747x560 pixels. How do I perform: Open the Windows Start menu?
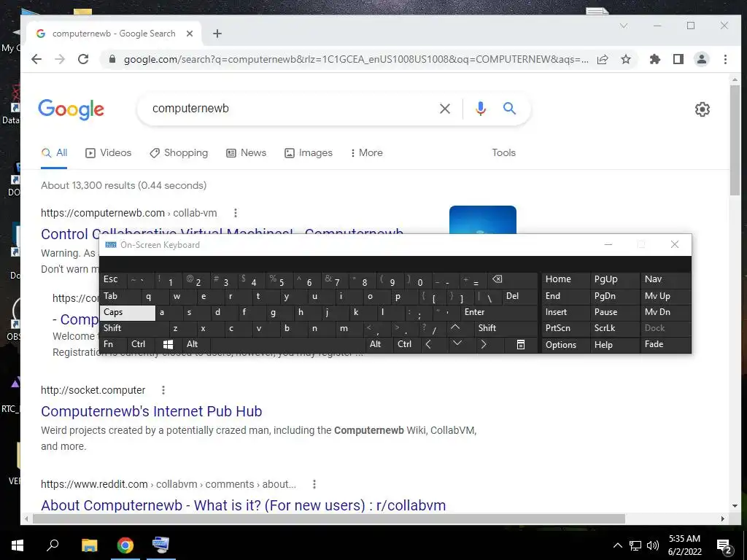pos(18,545)
